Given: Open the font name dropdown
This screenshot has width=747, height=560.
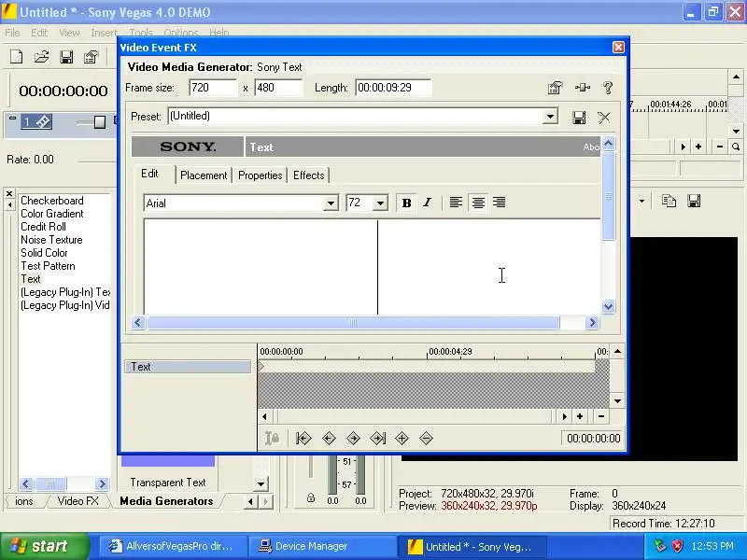Looking at the screenshot, I should tap(331, 203).
